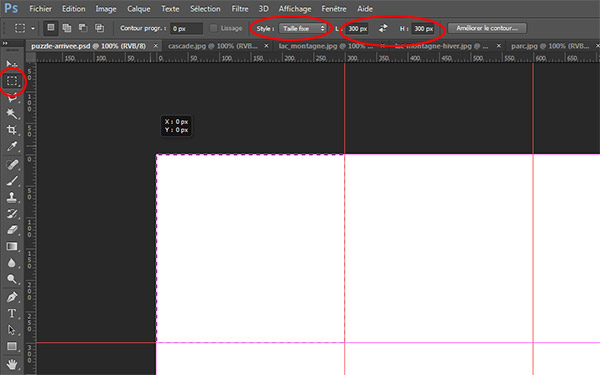The width and height of the screenshot is (600, 375).
Task: Choose the Crop tool
Action: 12,130
